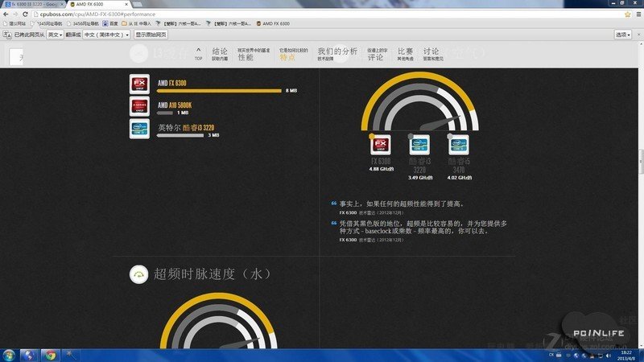Screen dimensions: 644x362
Task: Go to the 性能 section
Action: tap(254, 54)
